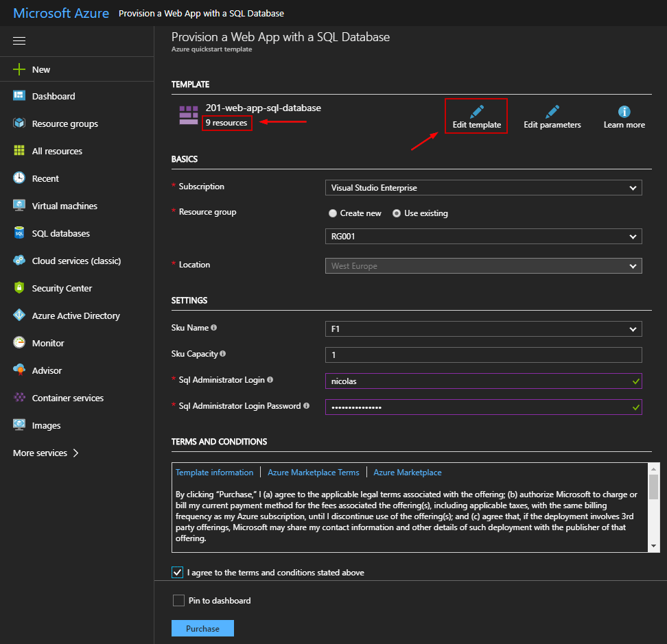Click info icon beside Login Password label
The image size is (667, 644).
coord(306,406)
